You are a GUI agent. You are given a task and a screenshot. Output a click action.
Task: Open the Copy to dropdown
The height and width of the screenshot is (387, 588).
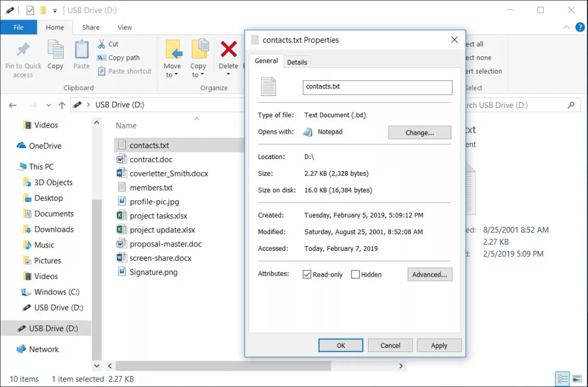pyautogui.click(x=198, y=71)
